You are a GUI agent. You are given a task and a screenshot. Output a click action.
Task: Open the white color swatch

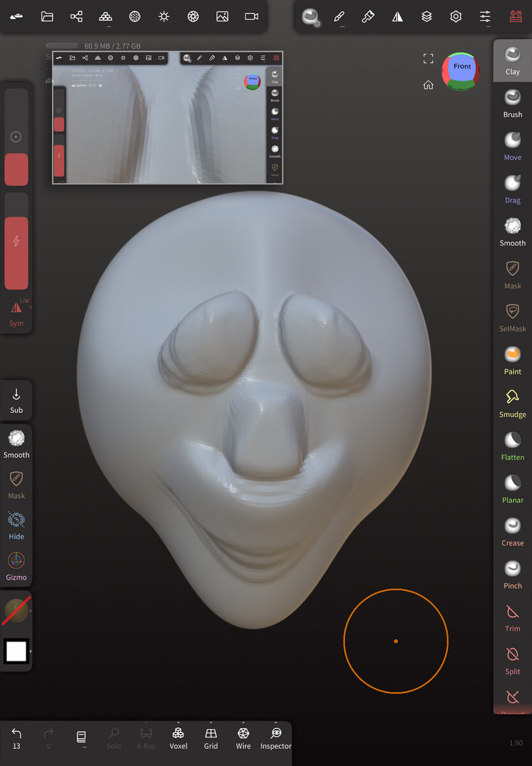(x=16, y=651)
